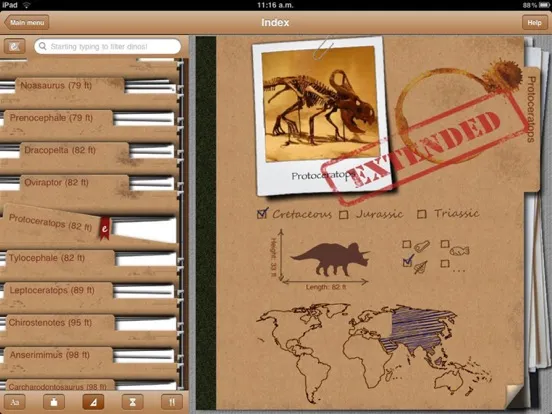Image resolution: width=552 pixels, height=414 pixels.
Task: Sort by time period hourglass icon
Action: pyautogui.click(x=132, y=402)
